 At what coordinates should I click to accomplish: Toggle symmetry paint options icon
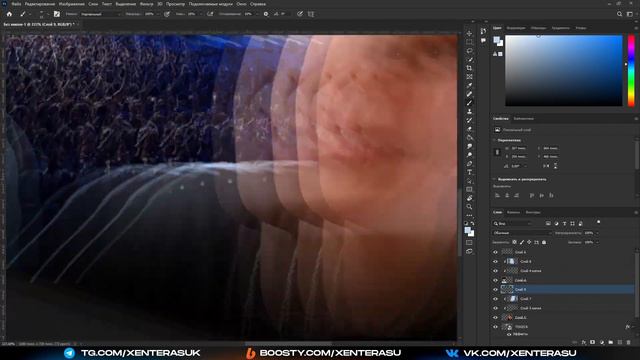point(311,14)
